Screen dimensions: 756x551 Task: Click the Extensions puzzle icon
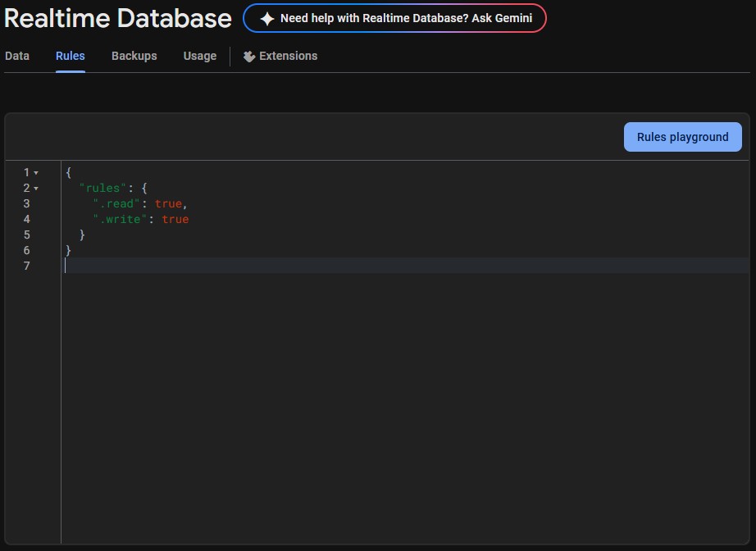click(x=248, y=57)
